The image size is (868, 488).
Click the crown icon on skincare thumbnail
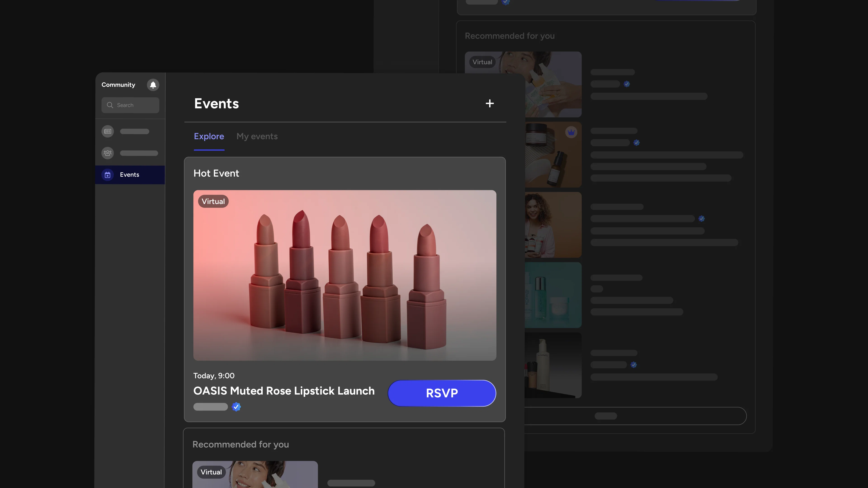pos(571,132)
